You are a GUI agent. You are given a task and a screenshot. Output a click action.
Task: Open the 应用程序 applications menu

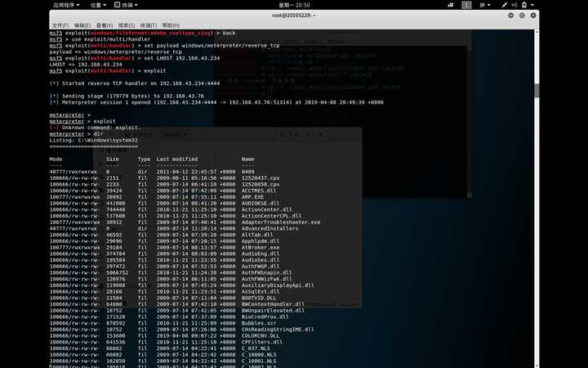[x=66, y=5]
